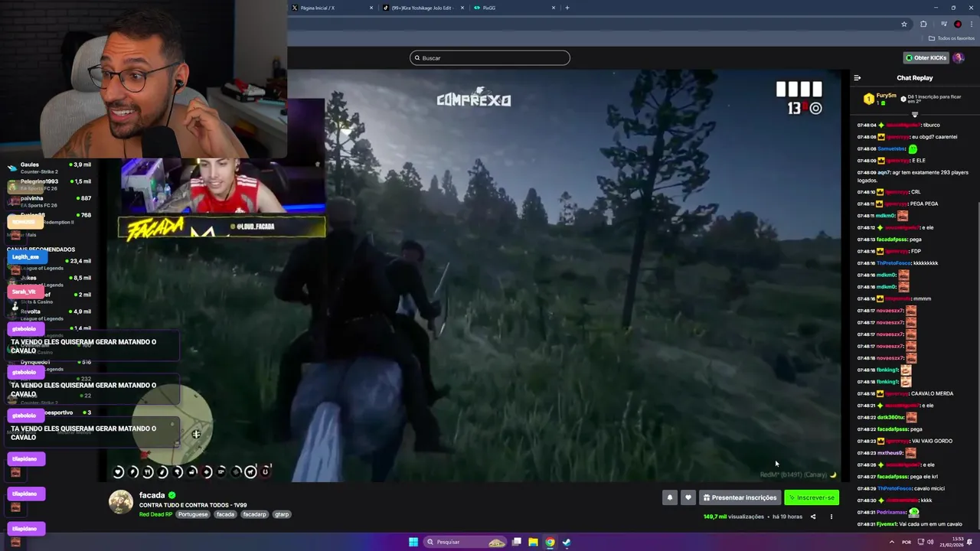Click the facada streamer name
Screen dimensions: 980x551
(x=152, y=495)
